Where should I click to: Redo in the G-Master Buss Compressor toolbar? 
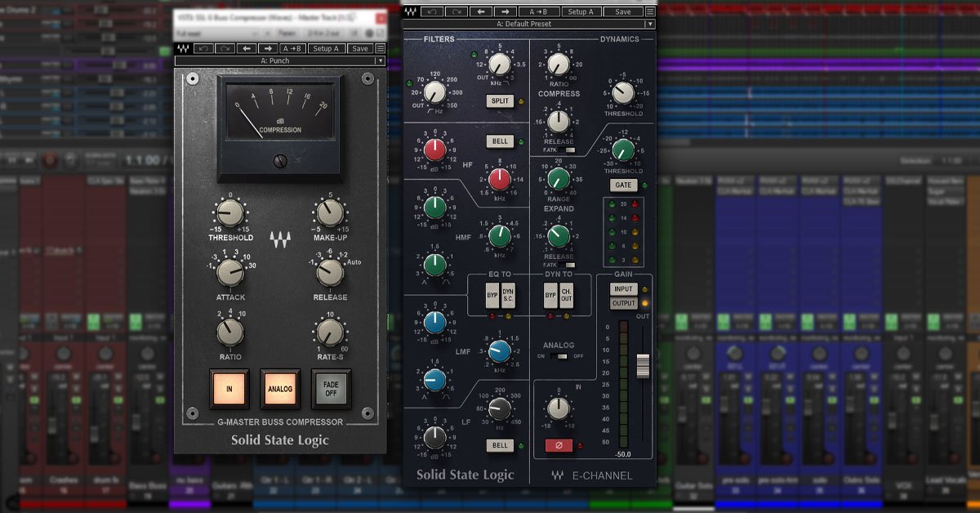point(225,48)
